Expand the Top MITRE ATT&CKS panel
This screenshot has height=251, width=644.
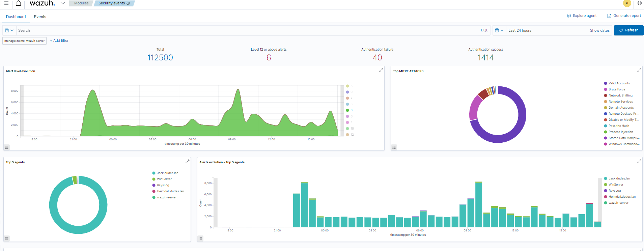click(x=639, y=70)
